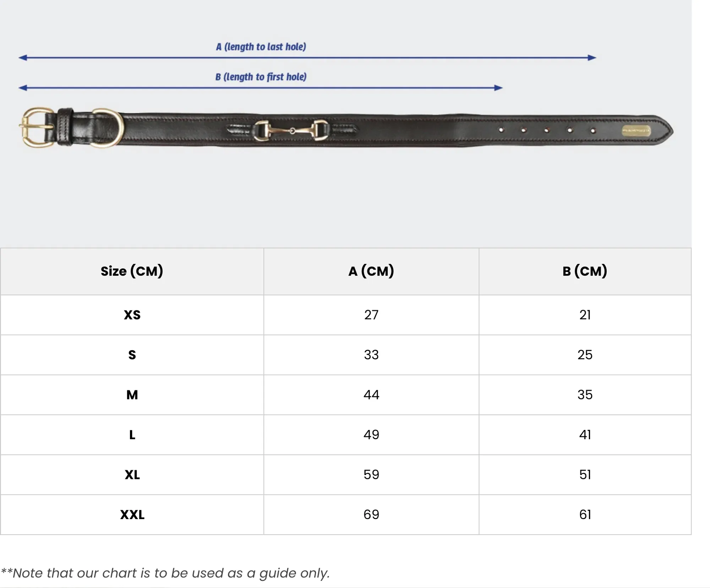Click the leather keeper loop near buckle
This screenshot has height=588, width=710.
pyautogui.click(x=65, y=127)
